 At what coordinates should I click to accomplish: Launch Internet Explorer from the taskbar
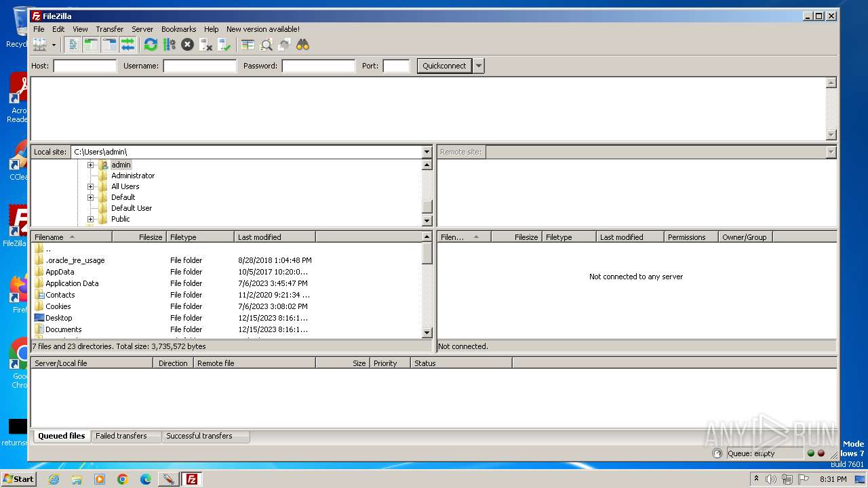pyautogui.click(x=54, y=479)
